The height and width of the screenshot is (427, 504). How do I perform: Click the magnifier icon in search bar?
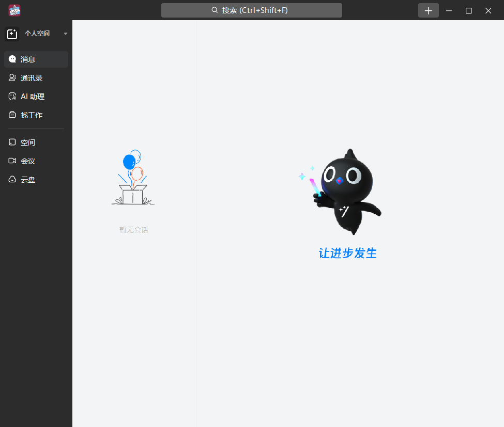[x=215, y=10]
